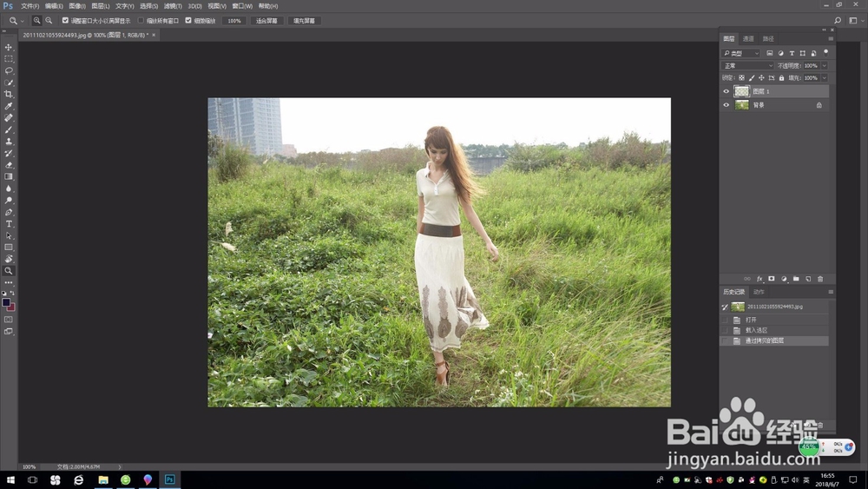Add a layer mask
The width and height of the screenshot is (868, 489).
point(771,279)
